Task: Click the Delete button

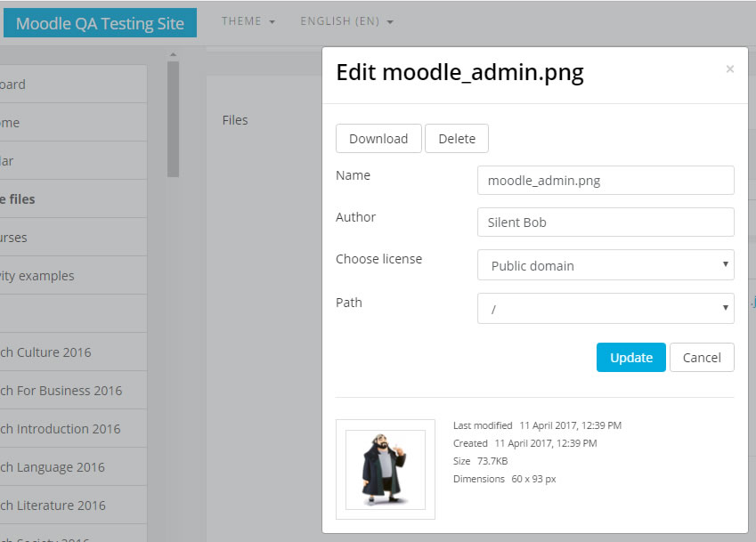Action: [x=457, y=139]
